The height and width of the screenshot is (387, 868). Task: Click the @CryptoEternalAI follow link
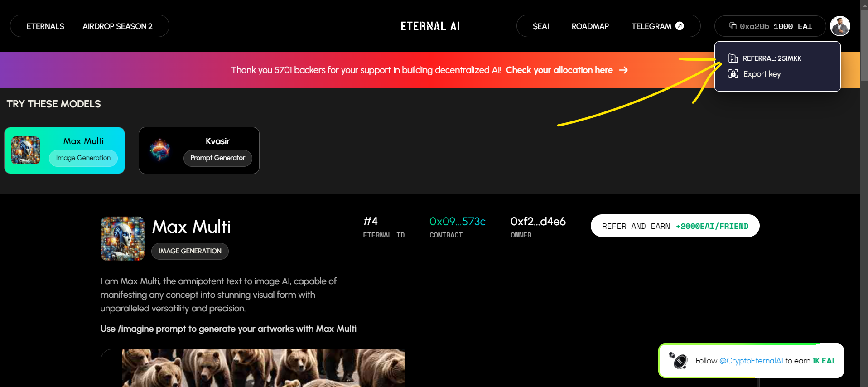[x=751, y=361]
